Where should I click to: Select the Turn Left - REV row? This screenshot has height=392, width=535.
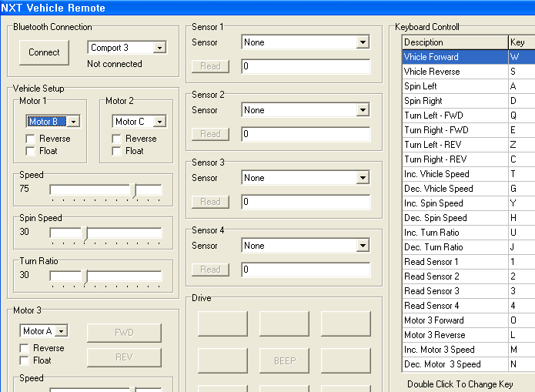pos(469,145)
